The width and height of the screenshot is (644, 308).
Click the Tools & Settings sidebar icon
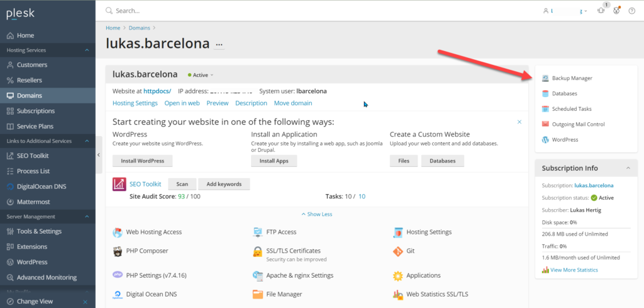pos(11,231)
